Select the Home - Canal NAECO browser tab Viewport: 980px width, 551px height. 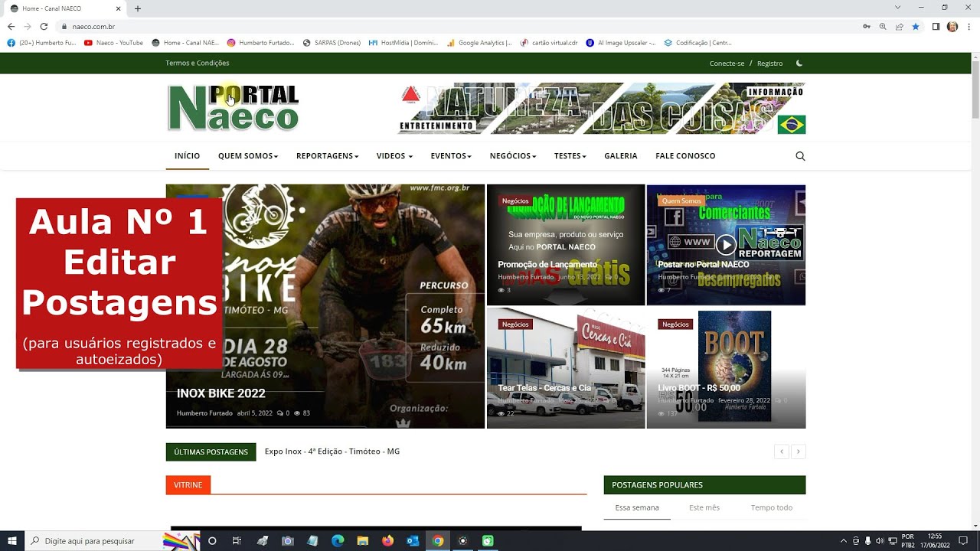(64, 8)
